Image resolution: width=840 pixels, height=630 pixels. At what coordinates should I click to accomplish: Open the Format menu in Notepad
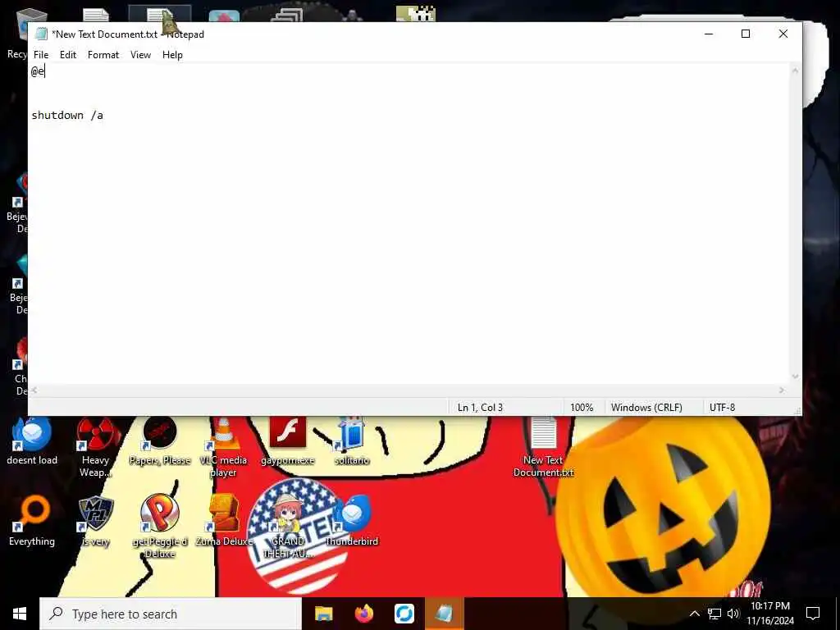click(103, 55)
